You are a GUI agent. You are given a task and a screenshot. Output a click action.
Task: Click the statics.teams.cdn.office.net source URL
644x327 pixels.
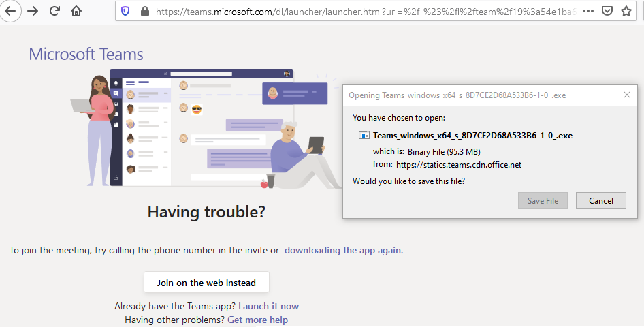(459, 165)
